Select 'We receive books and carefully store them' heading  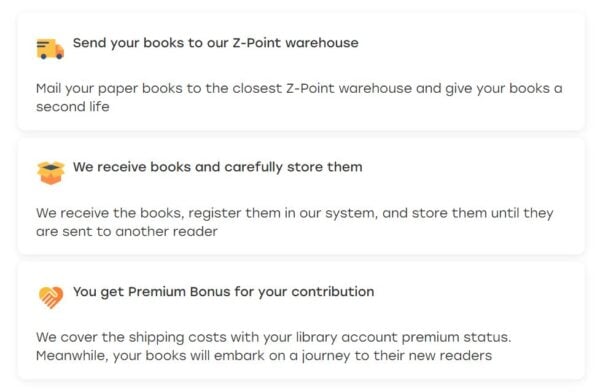click(x=217, y=167)
